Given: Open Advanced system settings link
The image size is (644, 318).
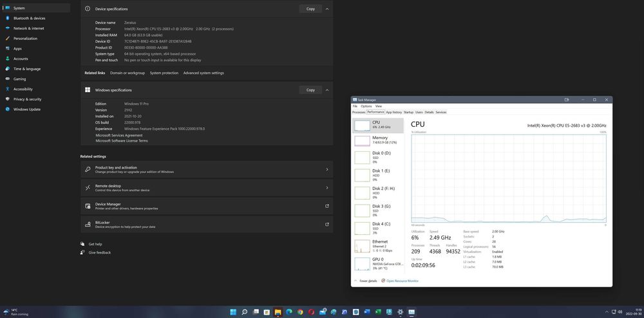Looking at the screenshot, I should tap(204, 73).
